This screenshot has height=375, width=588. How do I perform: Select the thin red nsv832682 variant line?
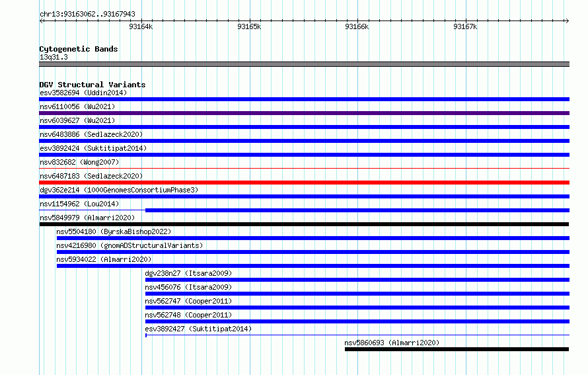(x=304, y=168)
